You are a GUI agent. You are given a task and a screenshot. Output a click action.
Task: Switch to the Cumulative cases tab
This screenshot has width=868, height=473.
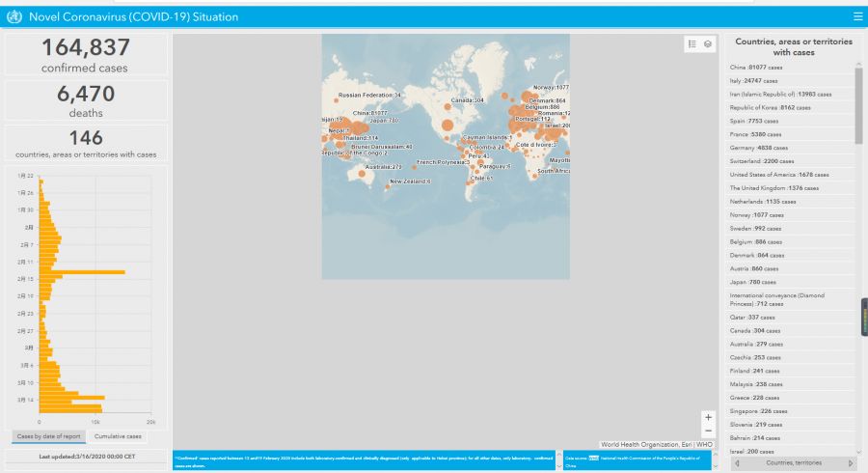[121, 437]
